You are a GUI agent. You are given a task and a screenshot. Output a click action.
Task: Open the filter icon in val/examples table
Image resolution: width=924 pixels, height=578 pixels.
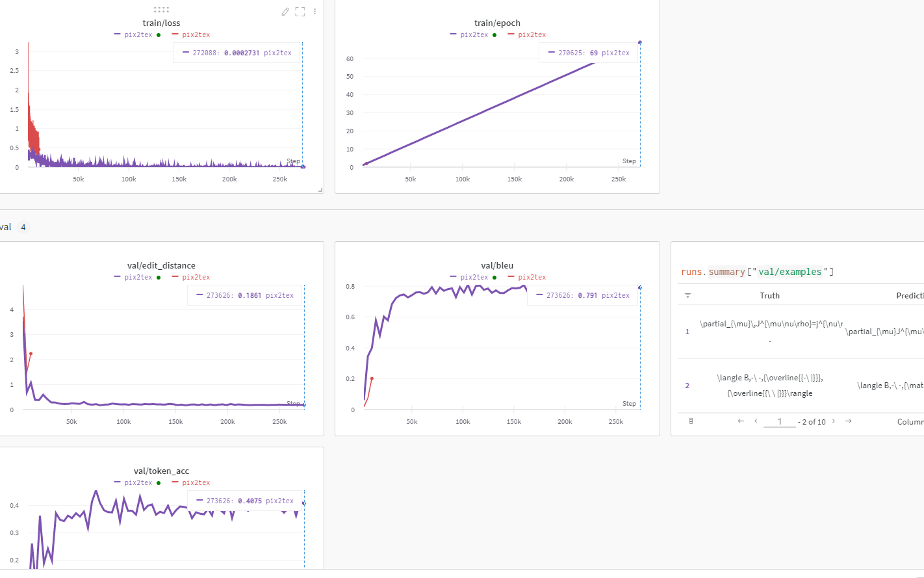pyautogui.click(x=687, y=295)
